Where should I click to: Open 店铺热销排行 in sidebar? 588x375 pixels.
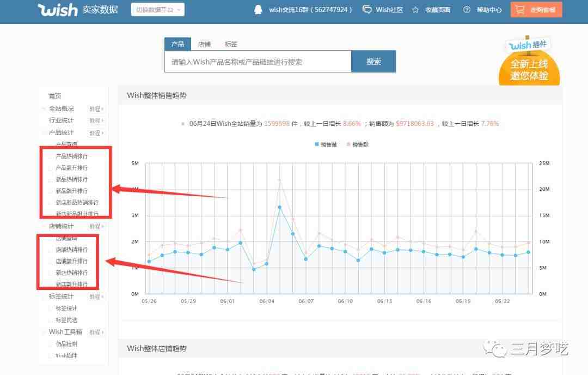72,250
